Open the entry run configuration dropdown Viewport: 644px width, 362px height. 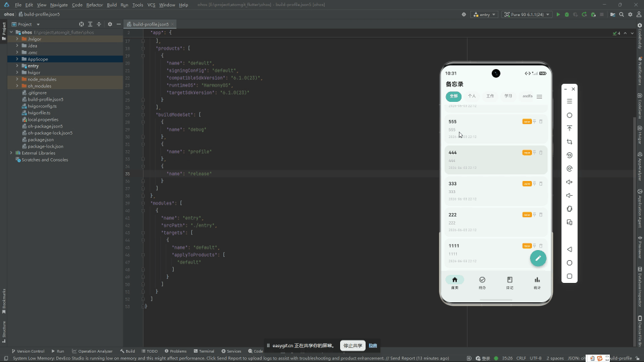click(484, 14)
